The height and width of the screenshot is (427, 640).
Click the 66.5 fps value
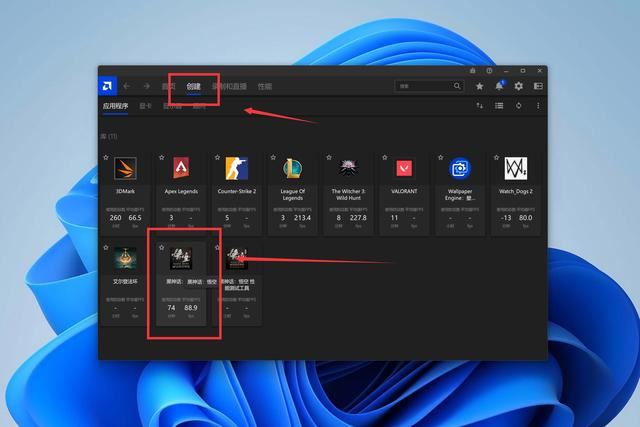pyautogui.click(x=135, y=218)
